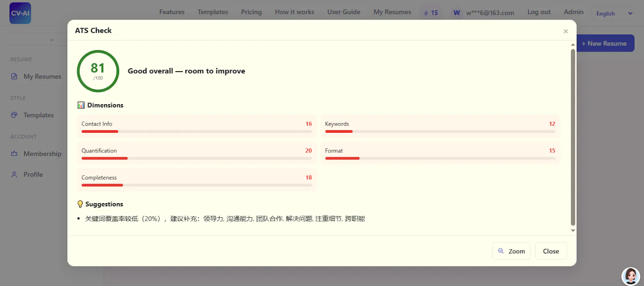Open the assistant avatar chat icon
The image size is (644, 286).
point(631,276)
